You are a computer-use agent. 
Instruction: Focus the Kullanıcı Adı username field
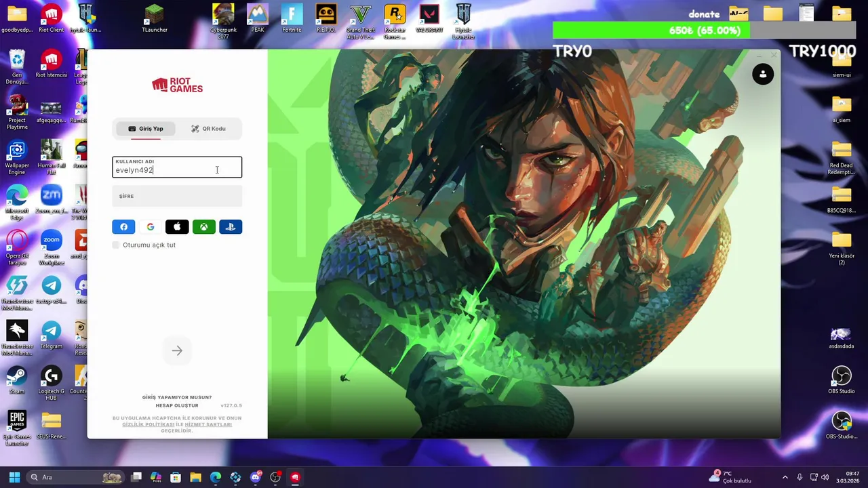[177, 167]
